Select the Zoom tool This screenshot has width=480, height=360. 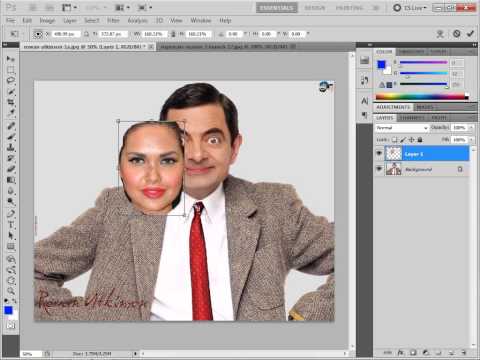coord(11,291)
